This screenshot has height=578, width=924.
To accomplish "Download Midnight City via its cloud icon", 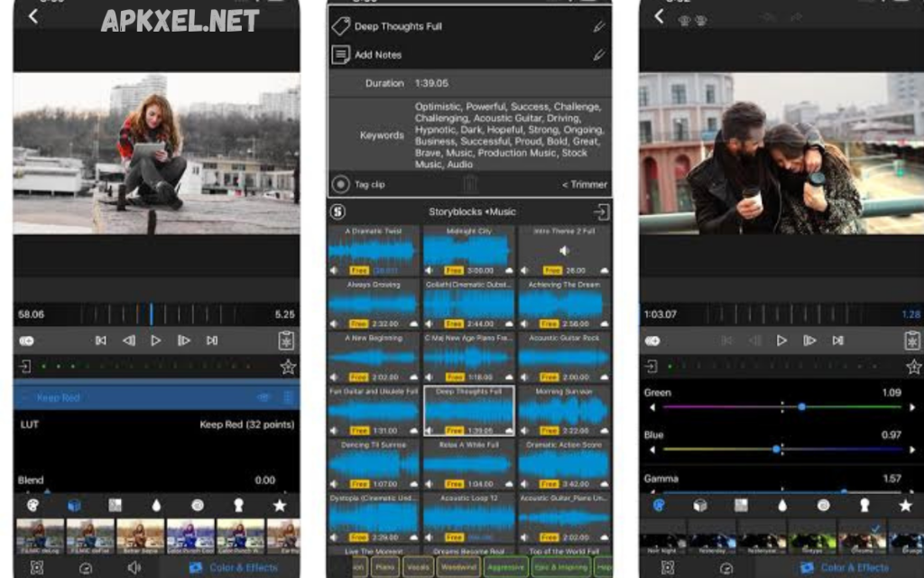I will point(509,270).
